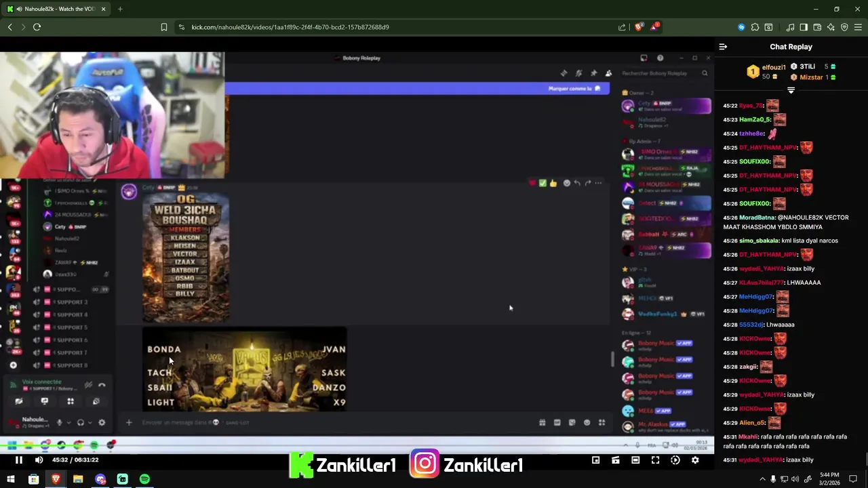Close the Nahoule82k browser tab

pos(104,9)
